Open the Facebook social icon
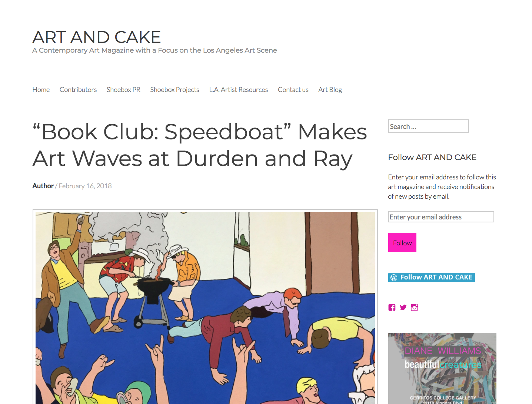The height and width of the screenshot is (404, 532). tap(392, 307)
